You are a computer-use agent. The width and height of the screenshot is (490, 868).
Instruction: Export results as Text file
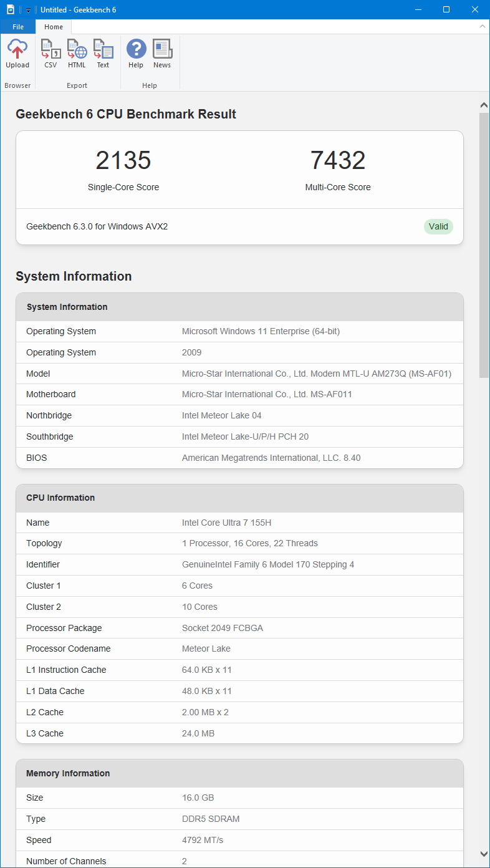103,54
